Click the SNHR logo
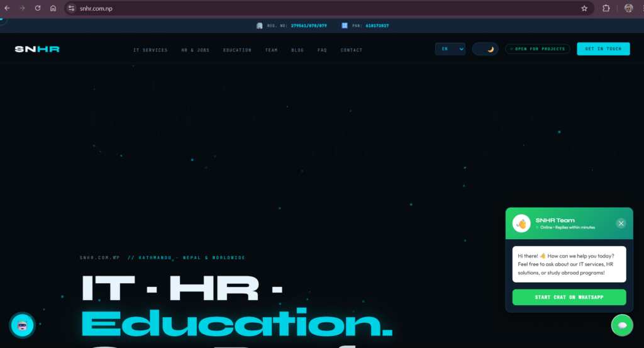Screen dimensions: 644x348 pos(37,49)
